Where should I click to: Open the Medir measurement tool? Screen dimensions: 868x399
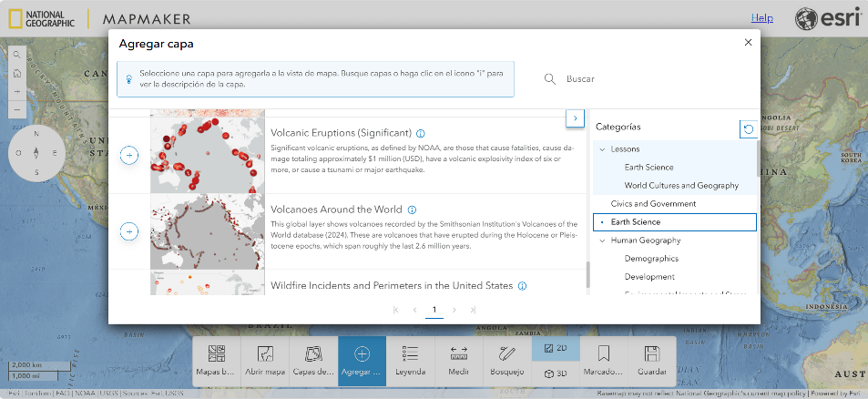pyautogui.click(x=459, y=361)
